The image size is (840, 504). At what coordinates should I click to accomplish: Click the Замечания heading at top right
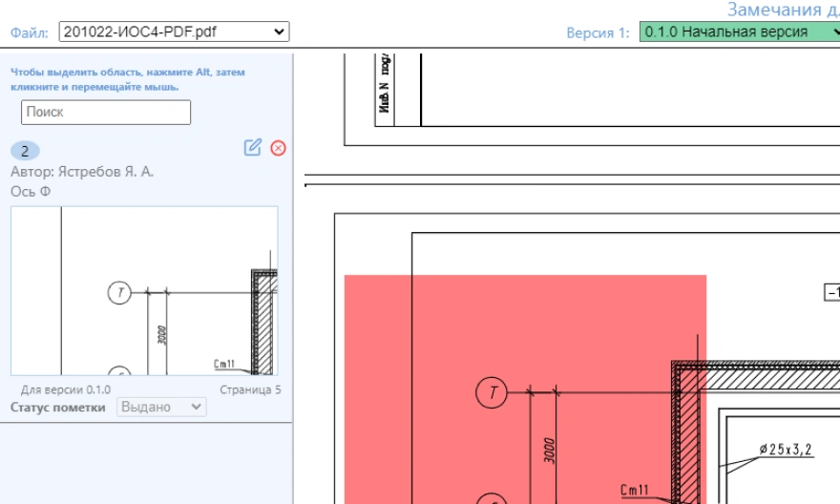click(x=783, y=10)
